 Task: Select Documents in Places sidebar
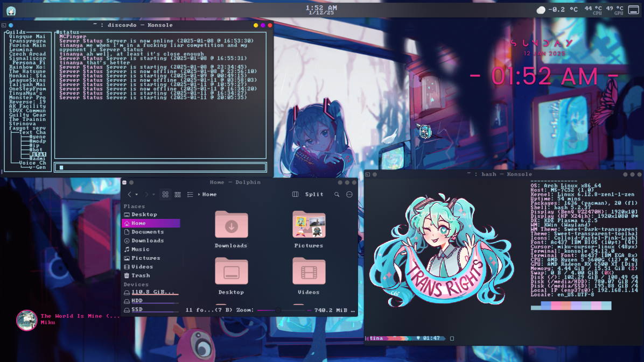147,232
